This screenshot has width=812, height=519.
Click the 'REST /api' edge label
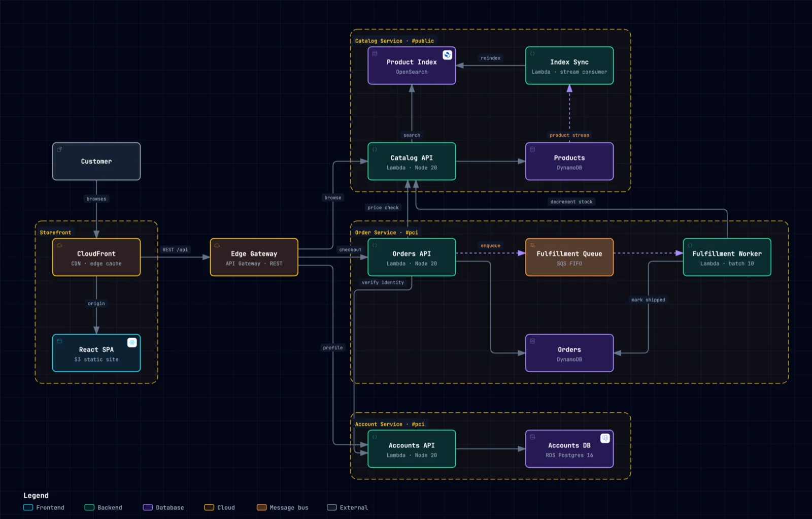coord(175,250)
